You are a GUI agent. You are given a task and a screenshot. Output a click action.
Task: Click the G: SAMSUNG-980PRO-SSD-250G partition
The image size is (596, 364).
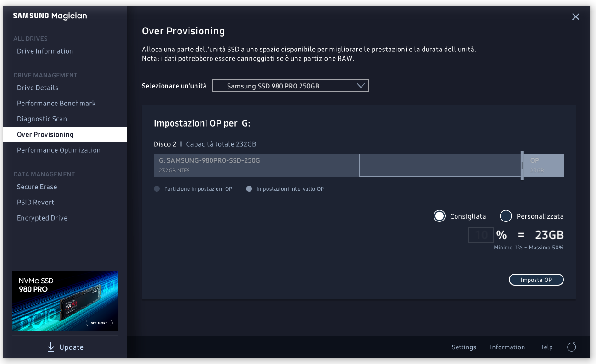pos(256,165)
